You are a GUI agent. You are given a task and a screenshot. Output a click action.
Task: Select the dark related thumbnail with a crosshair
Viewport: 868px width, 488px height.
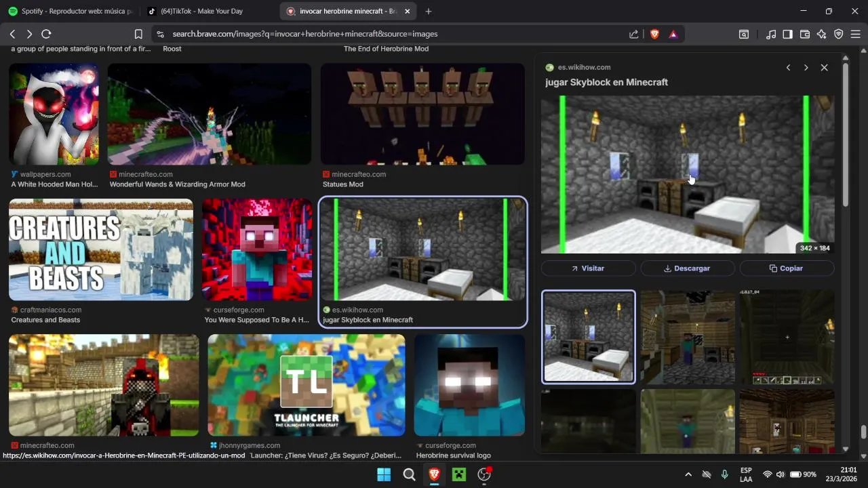(x=787, y=337)
